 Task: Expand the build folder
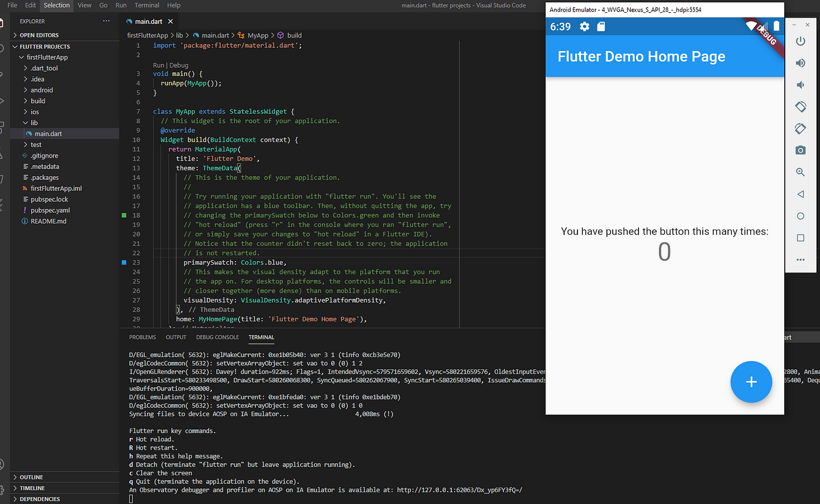[64, 101]
